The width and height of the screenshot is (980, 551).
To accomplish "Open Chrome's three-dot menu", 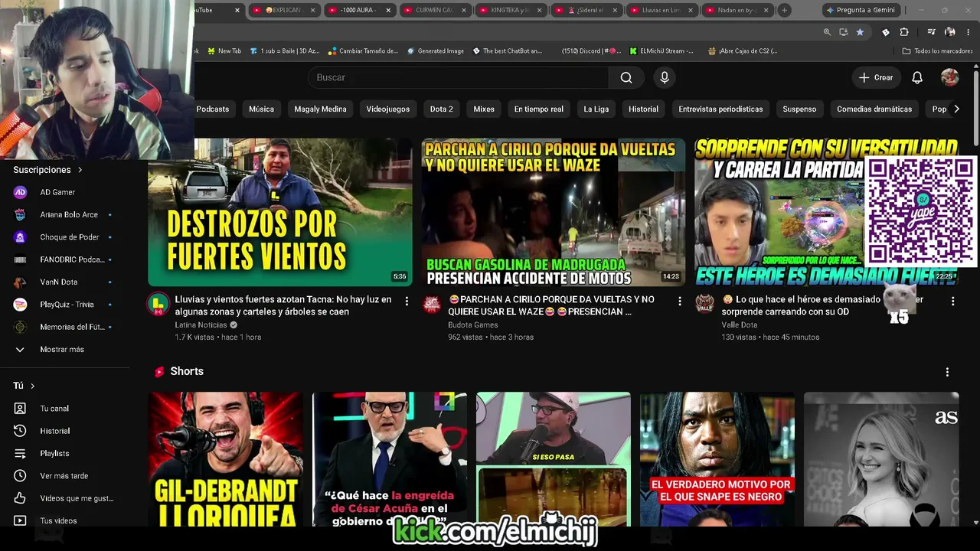I will pyautogui.click(x=969, y=32).
